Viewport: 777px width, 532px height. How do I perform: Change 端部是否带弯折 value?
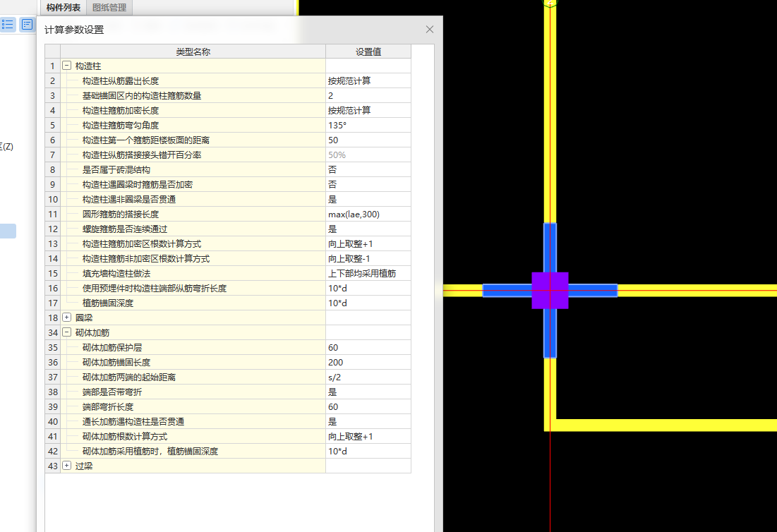[x=368, y=392]
